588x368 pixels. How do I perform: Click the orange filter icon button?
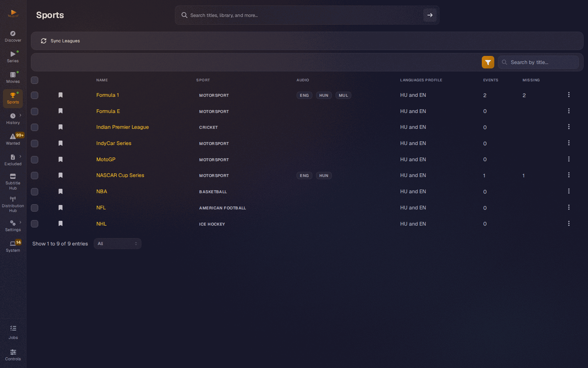tap(488, 62)
